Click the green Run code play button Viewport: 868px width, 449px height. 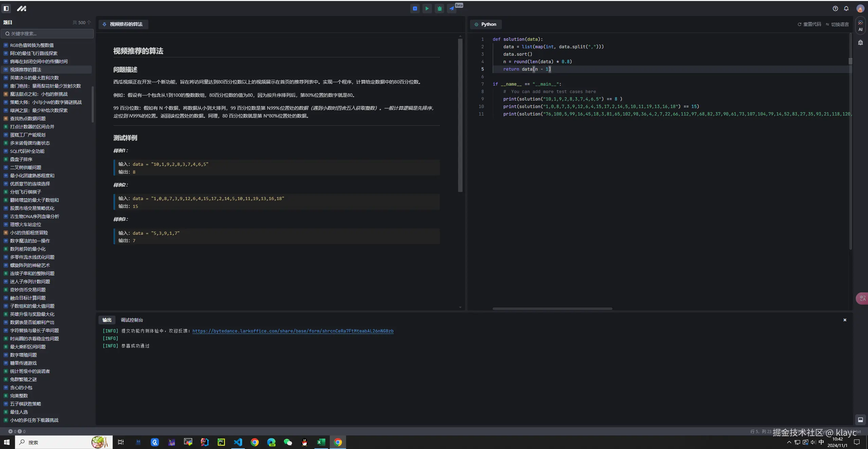[427, 8]
